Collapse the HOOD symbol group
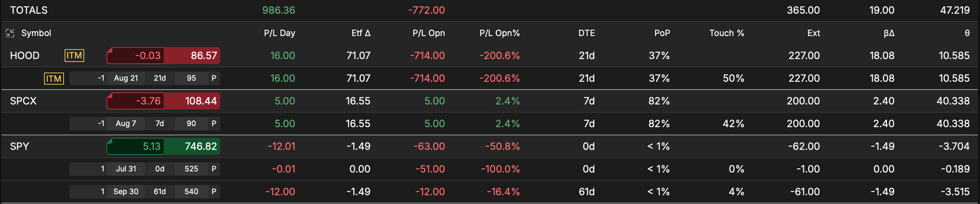Viewport: 980px width, 204px height. (25, 56)
